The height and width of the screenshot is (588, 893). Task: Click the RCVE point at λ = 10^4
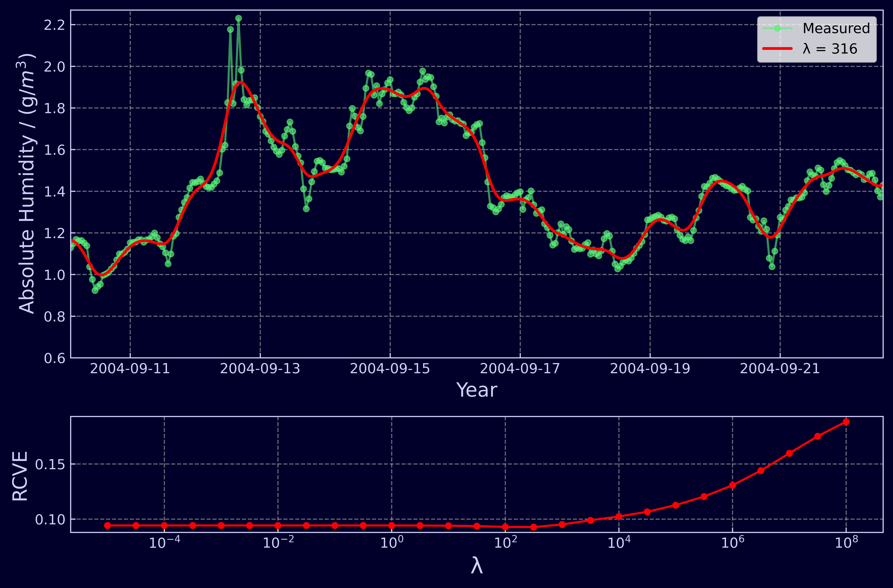coord(619,516)
